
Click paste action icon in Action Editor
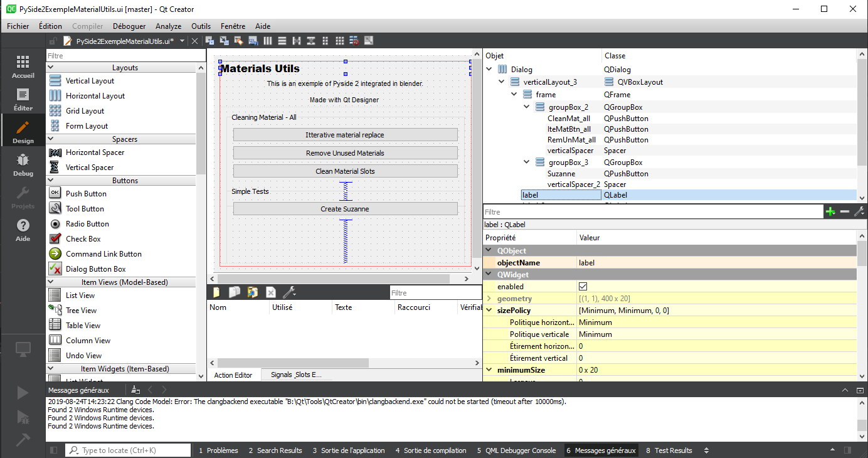[x=253, y=292]
